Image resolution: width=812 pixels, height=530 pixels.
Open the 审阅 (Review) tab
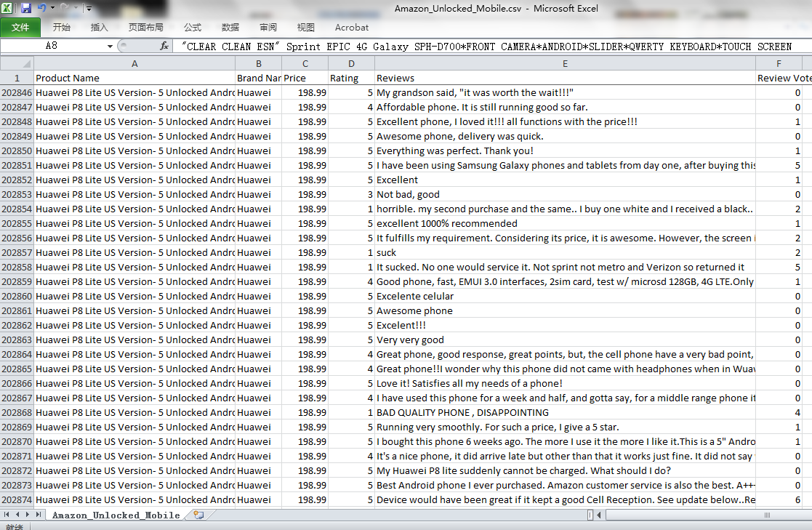tap(268, 28)
